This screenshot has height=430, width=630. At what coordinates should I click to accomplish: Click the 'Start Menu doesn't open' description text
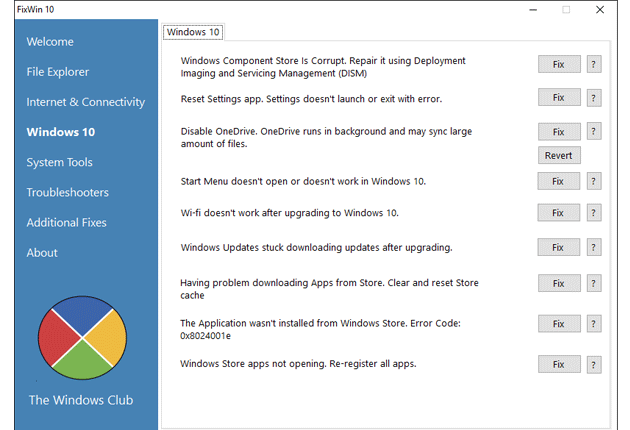coord(303,182)
